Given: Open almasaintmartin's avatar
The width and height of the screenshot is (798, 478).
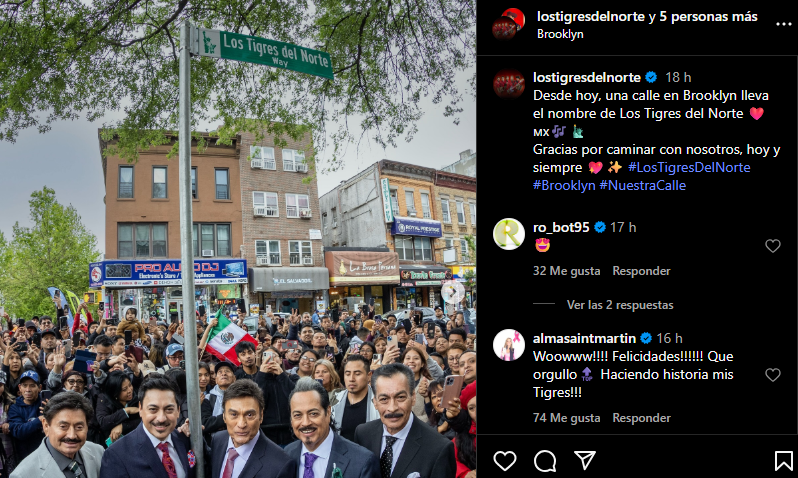Looking at the screenshot, I should 508,345.
